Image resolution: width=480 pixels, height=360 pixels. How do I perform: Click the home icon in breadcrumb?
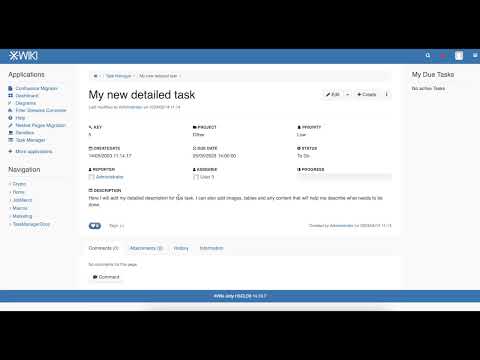point(95,76)
